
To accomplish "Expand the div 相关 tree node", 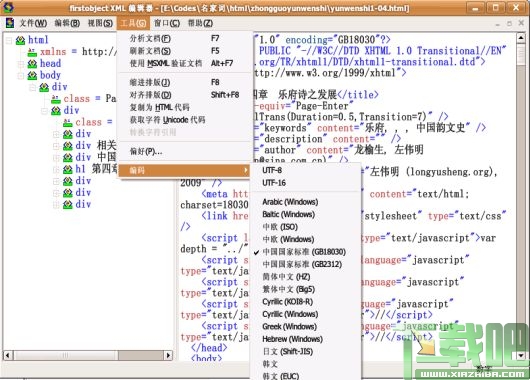I will [x=56, y=146].
